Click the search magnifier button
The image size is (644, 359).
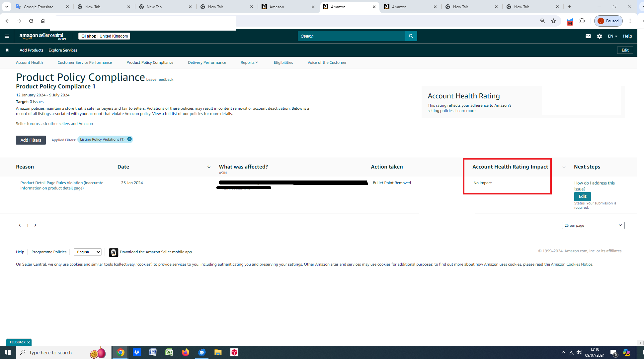(x=411, y=36)
